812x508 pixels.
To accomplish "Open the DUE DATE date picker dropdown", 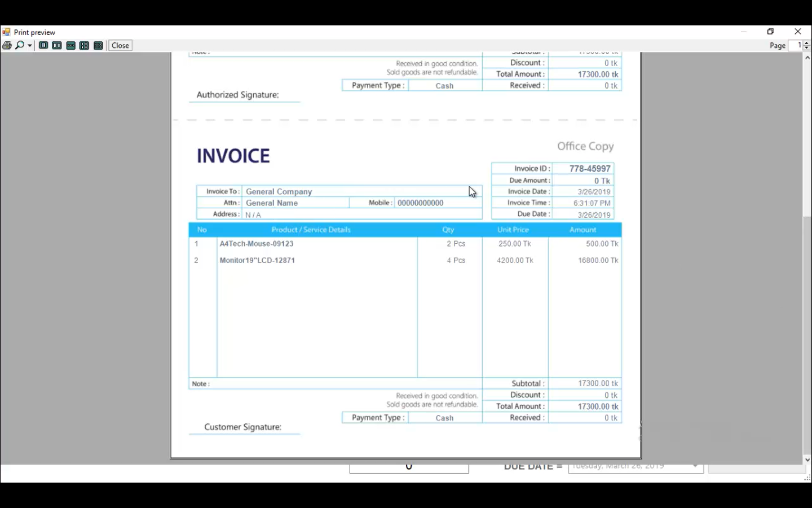I will coord(695,466).
